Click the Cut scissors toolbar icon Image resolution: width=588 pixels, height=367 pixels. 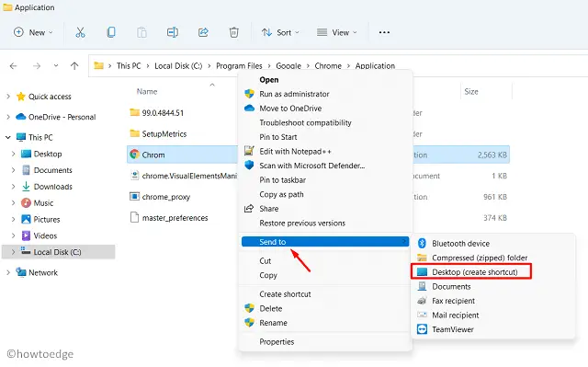tap(80, 32)
